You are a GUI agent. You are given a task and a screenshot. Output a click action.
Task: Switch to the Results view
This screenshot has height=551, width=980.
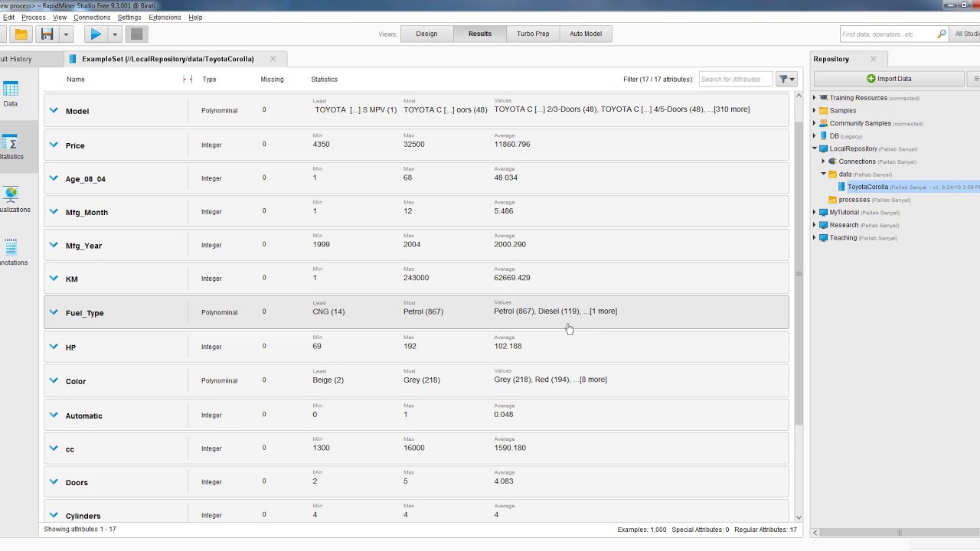(480, 34)
